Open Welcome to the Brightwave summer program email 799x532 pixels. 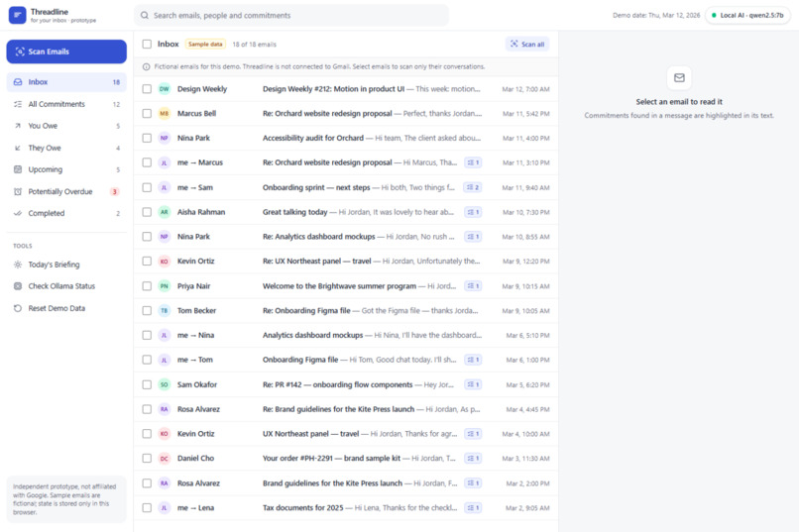click(x=346, y=286)
